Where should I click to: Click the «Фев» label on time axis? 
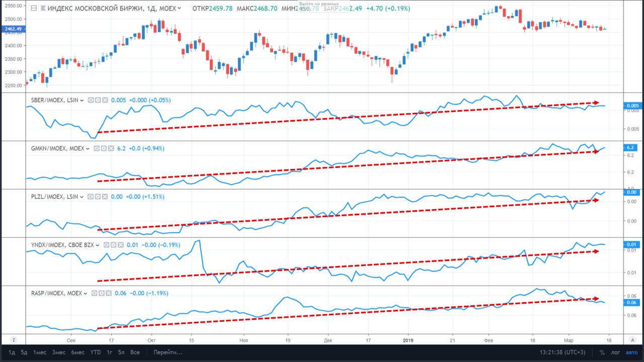click(488, 340)
